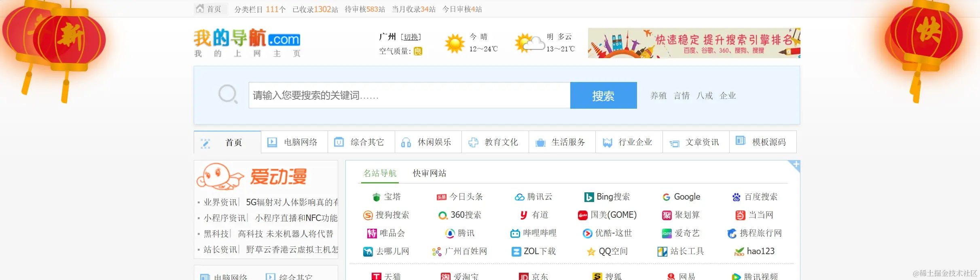Image resolution: width=980 pixels, height=280 pixels.
Task: Open the 5G辐射对人体影响 article link
Action: tap(292, 202)
